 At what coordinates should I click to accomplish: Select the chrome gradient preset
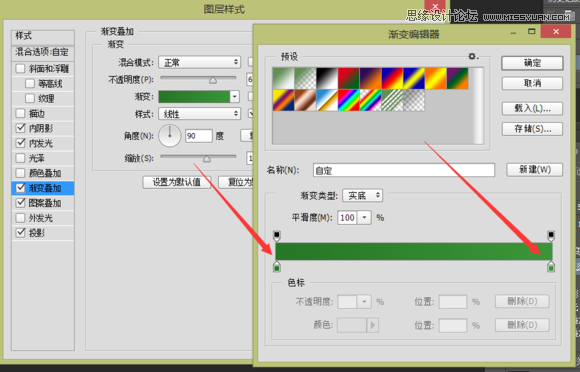pos(327,100)
